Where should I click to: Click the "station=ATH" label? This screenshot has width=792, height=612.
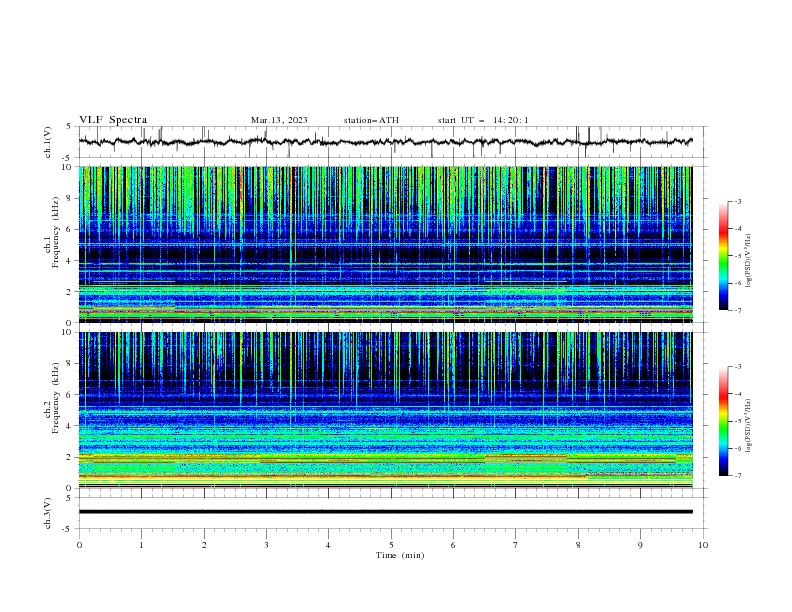[371, 120]
